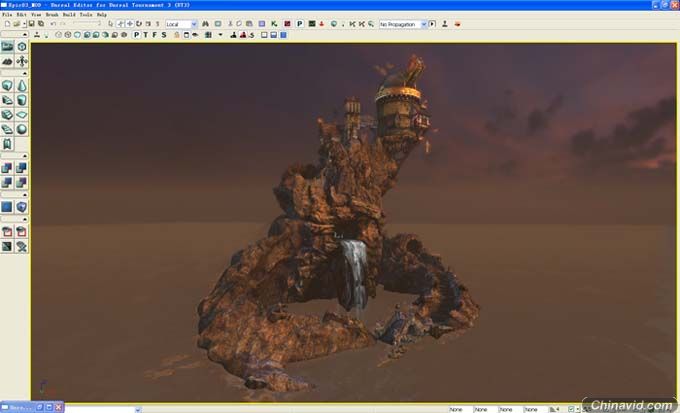Image resolution: width=680 pixels, height=413 pixels.
Task: Activate Texture alignment mode tool
Action: pyautogui.click(x=22, y=61)
